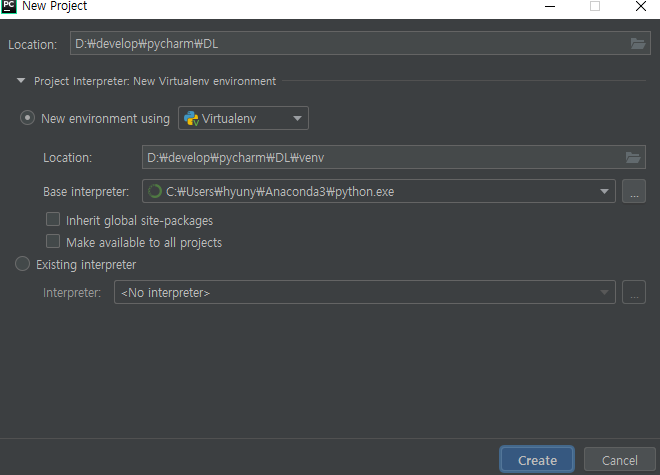Screen dimensions: 660x475
Task: Enable Make available to all projects
Action: pos(53,241)
